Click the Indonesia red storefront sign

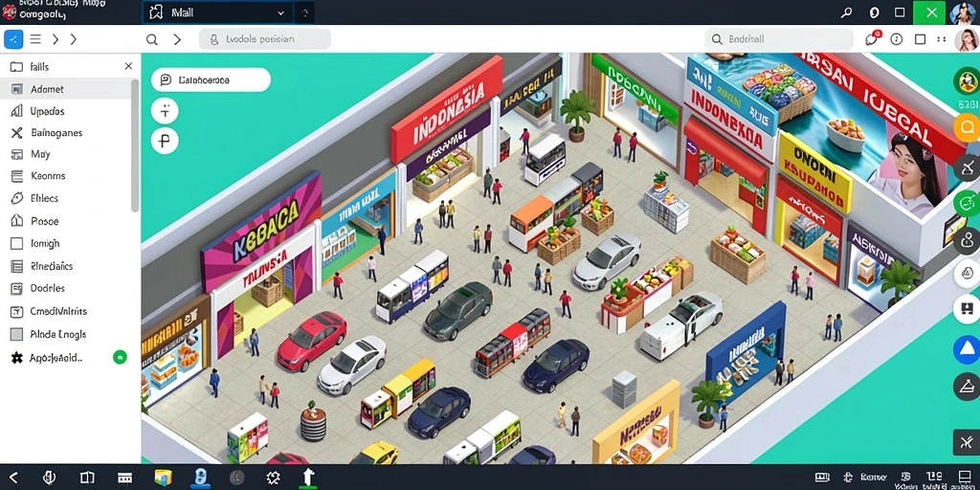coord(446,111)
